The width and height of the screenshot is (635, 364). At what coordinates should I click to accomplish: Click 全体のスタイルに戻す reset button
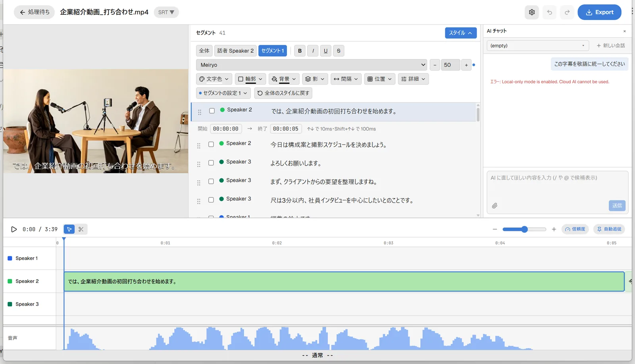pyautogui.click(x=283, y=93)
